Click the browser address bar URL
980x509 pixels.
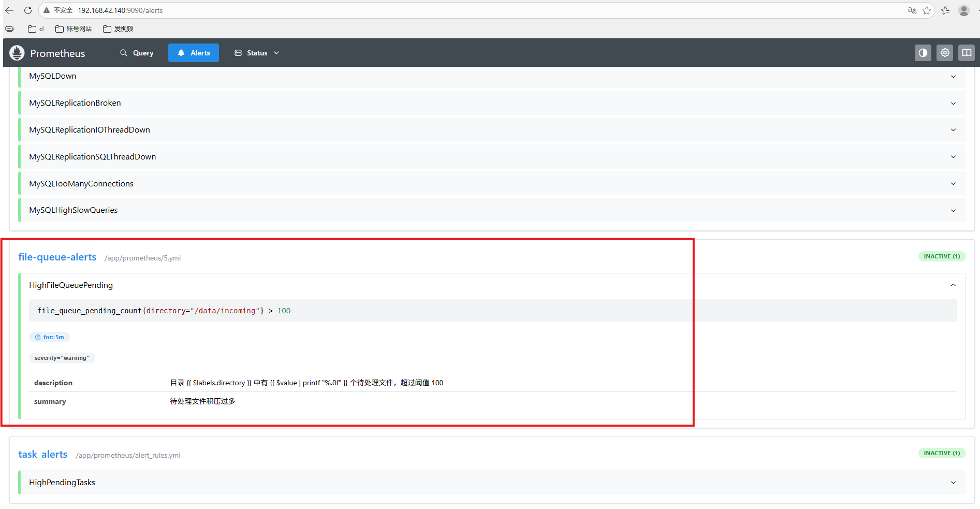120,10
